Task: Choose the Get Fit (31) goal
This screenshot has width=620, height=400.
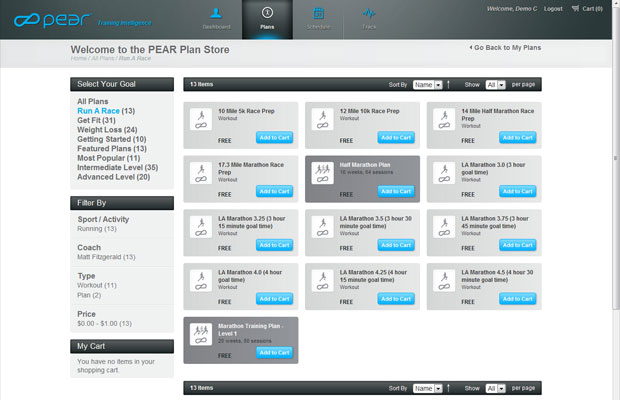Action: (x=96, y=120)
